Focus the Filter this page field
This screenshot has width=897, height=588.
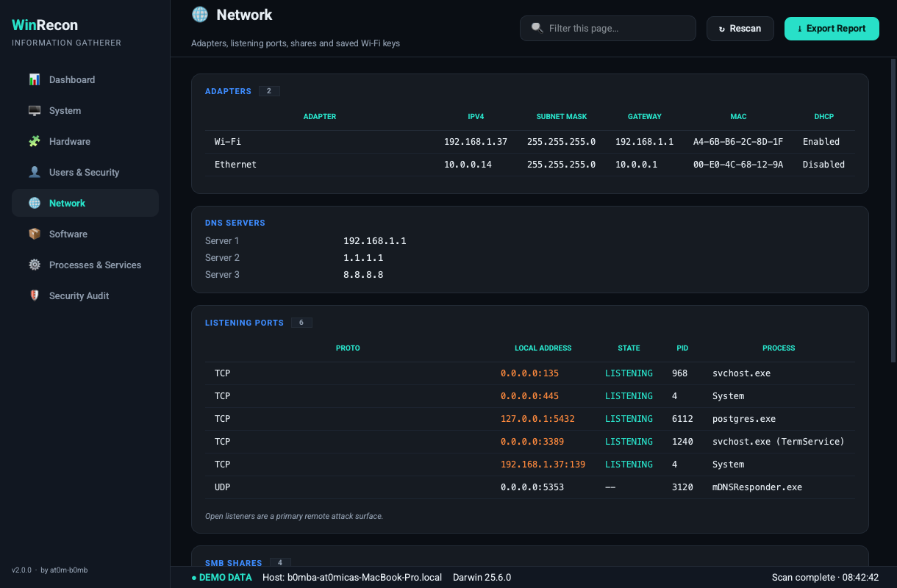pyautogui.click(x=608, y=28)
